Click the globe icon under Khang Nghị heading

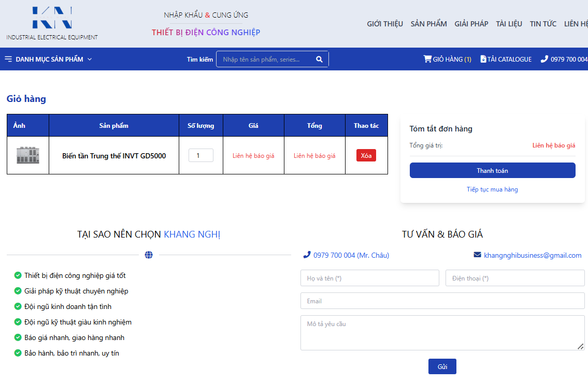point(149,255)
